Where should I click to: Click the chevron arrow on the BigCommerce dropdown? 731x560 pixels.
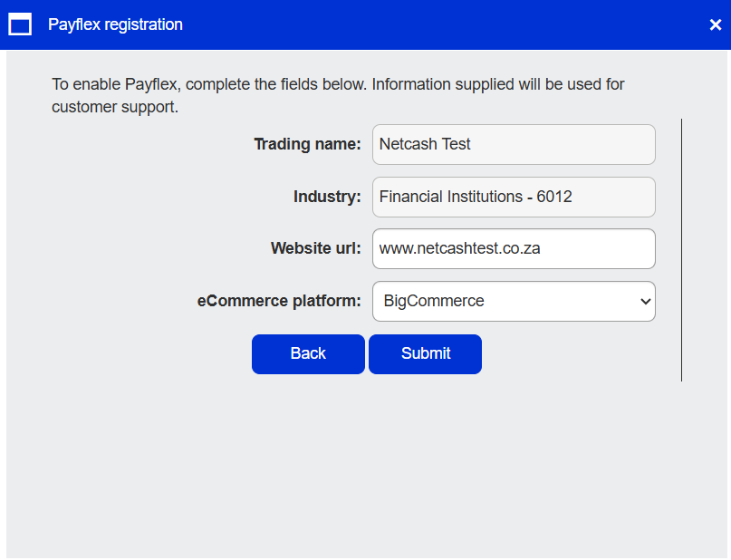coord(645,302)
